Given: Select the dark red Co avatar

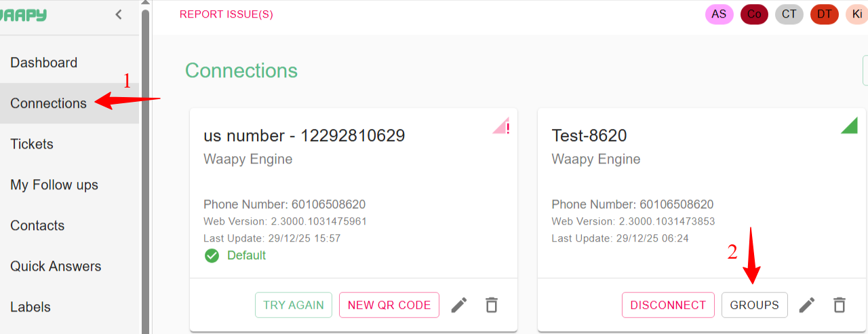Looking at the screenshot, I should point(754,14).
